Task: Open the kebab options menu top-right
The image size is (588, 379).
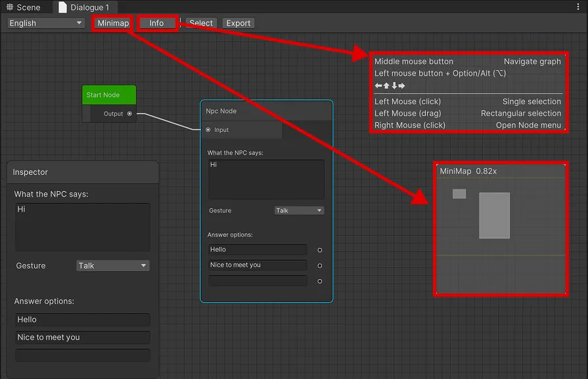Action: pyautogui.click(x=578, y=7)
